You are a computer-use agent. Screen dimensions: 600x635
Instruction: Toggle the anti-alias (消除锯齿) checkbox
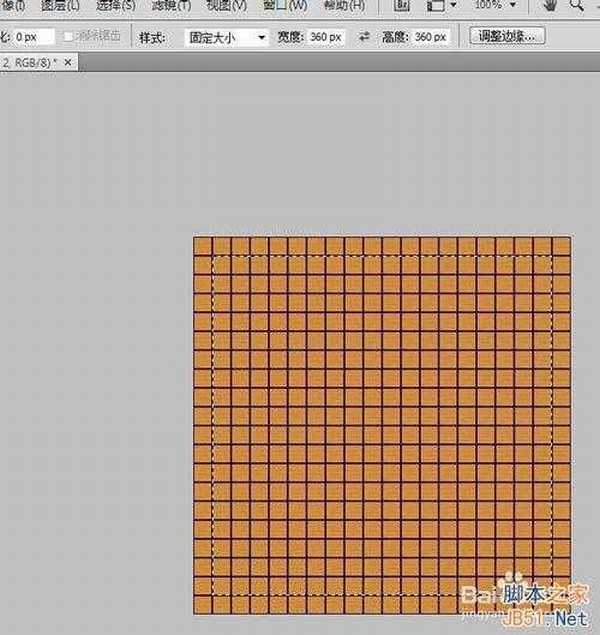click(69, 37)
